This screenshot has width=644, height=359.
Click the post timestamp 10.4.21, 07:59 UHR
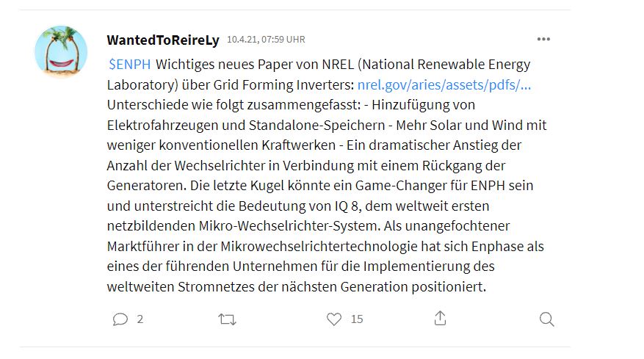[266, 40]
